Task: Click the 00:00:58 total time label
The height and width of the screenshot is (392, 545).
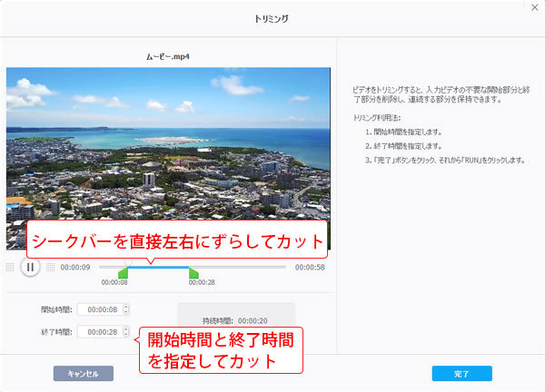Action: pos(310,268)
